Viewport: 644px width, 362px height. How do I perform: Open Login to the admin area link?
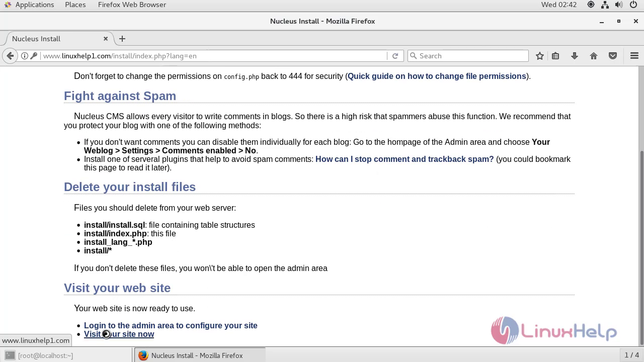[171, 326]
